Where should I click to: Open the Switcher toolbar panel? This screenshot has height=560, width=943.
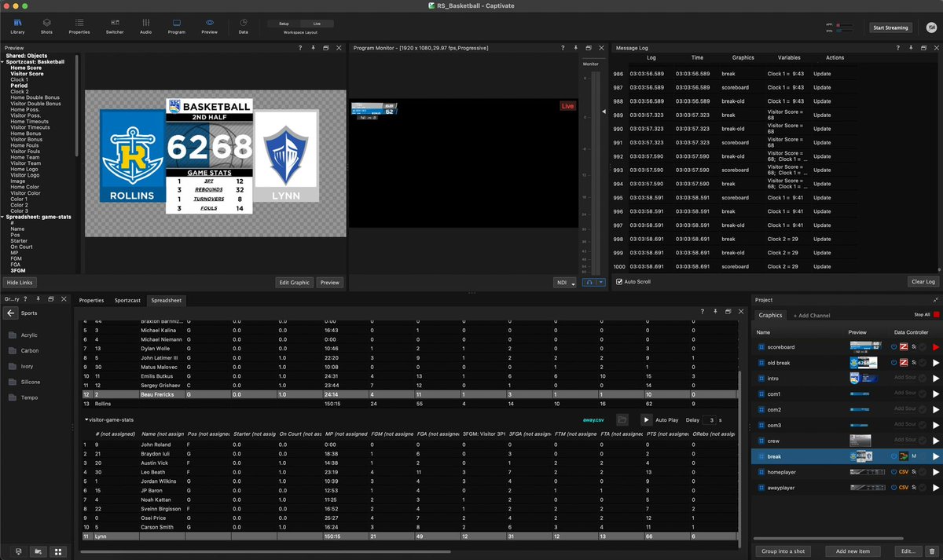tap(115, 27)
